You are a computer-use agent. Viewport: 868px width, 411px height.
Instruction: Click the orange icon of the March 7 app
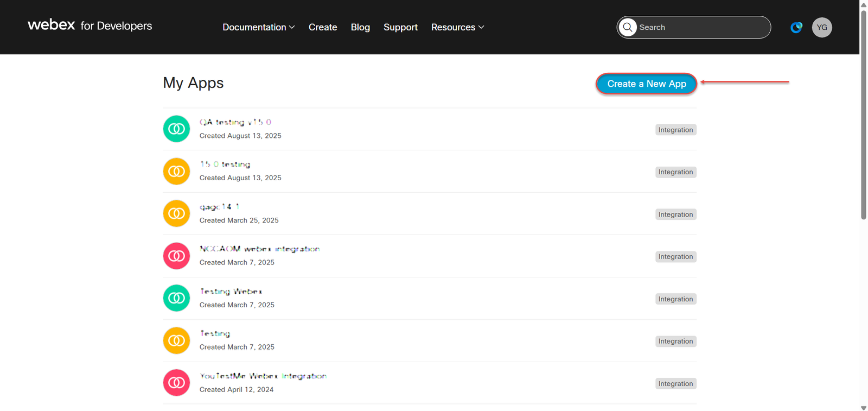point(176,340)
